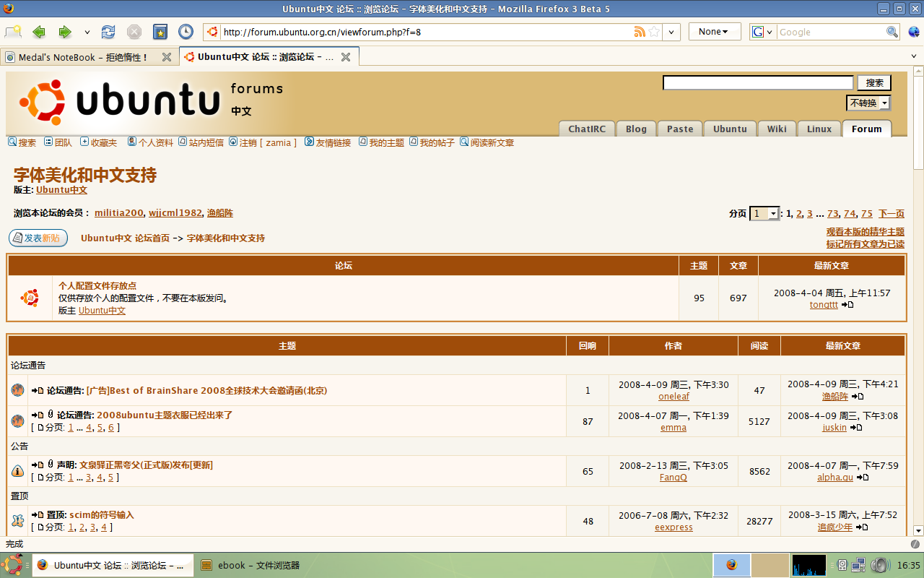This screenshot has height=578, width=924.
Task: Open Best of BrainShare 2008 announcement topic
Action: 206,390
